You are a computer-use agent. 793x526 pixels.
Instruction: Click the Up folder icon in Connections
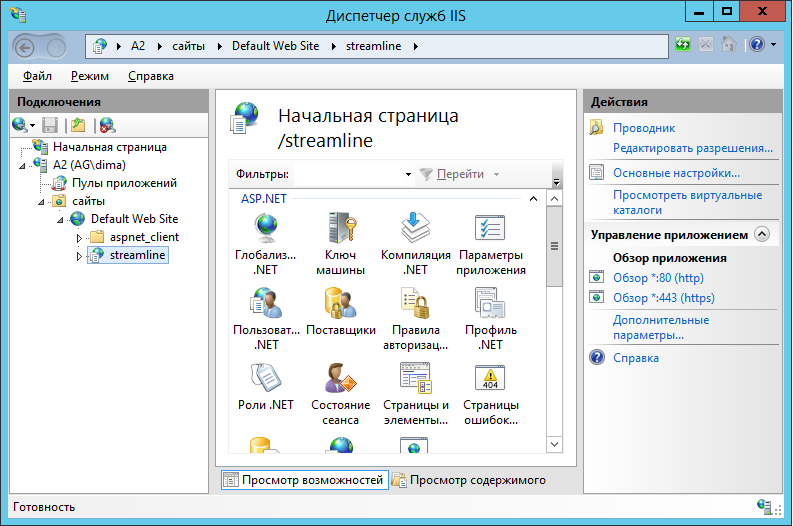pyautogui.click(x=78, y=124)
